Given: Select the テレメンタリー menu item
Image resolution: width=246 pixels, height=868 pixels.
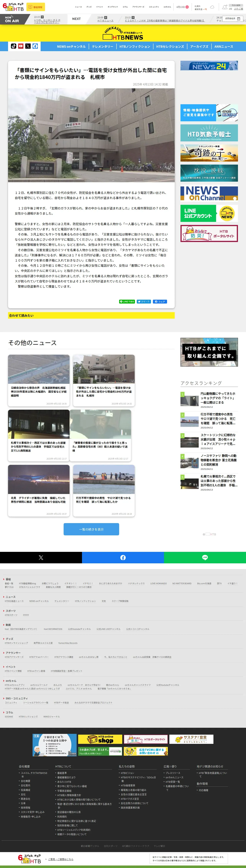Looking at the screenshot, I should coord(102,47).
